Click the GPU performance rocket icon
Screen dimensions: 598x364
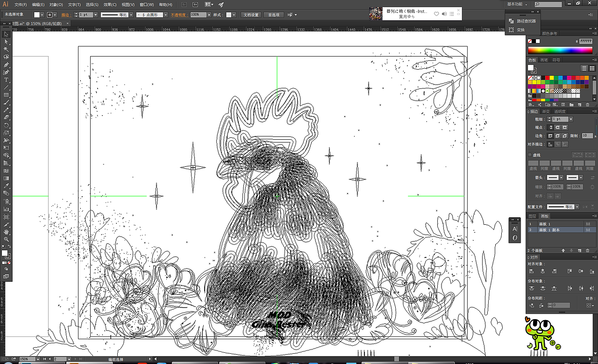(x=221, y=4)
